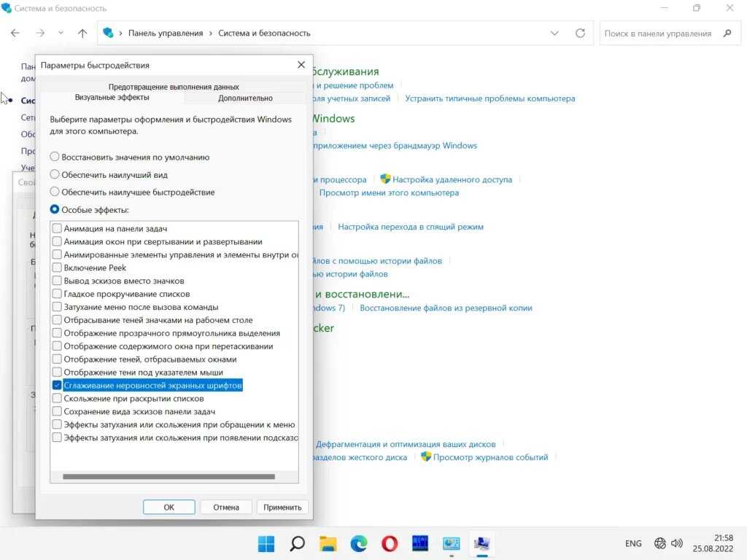The height and width of the screenshot is (560, 747).
Task: Enable 'Включение Peek' checkbox
Action: tap(57, 268)
